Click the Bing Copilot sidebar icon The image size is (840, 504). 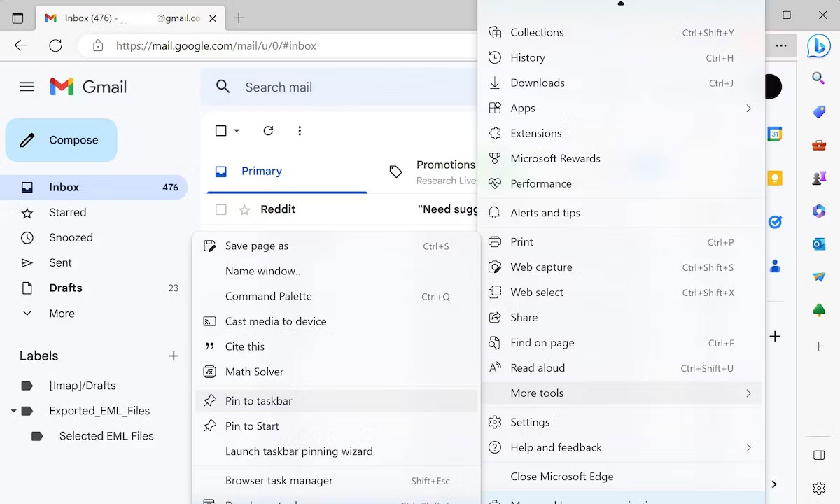(818, 46)
